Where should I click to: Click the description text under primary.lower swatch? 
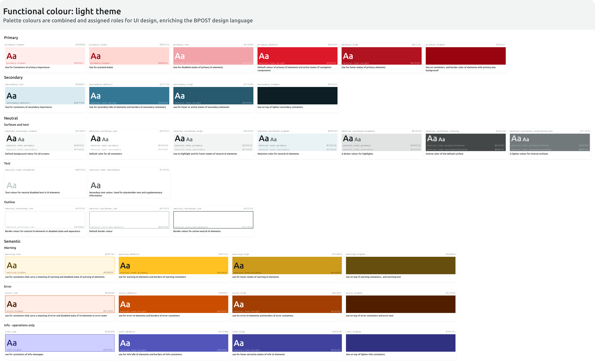pos(101,67)
